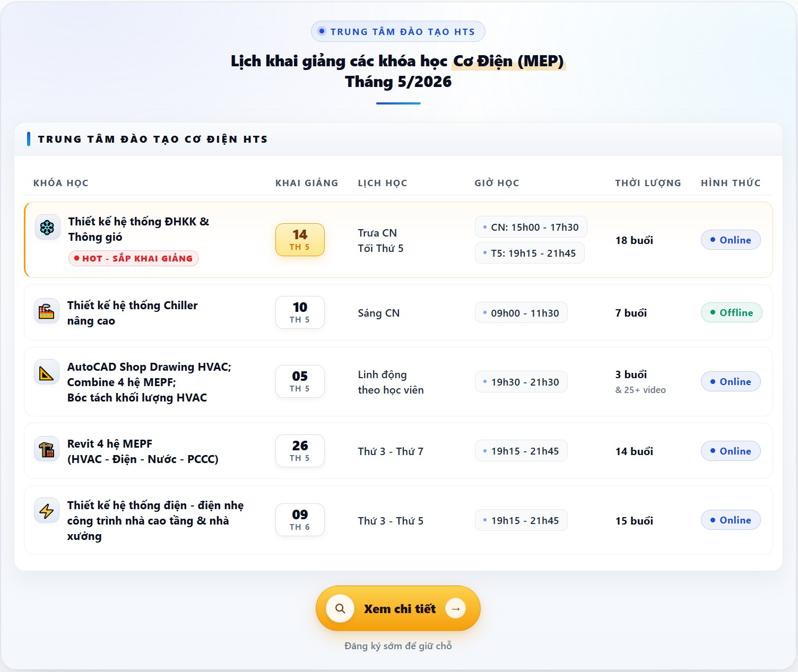Click the Online badge for ĐHKK course
The height and width of the screenshot is (672, 798).
730,240
